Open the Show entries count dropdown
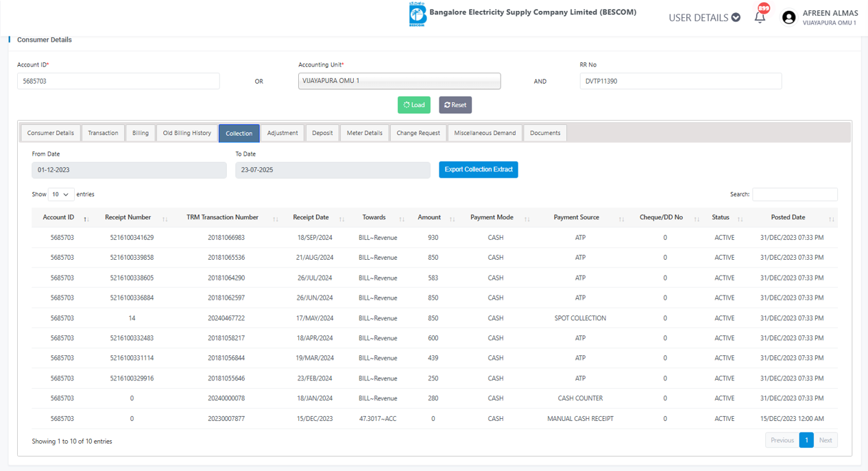The image size is (868, 471). point(62,195)
